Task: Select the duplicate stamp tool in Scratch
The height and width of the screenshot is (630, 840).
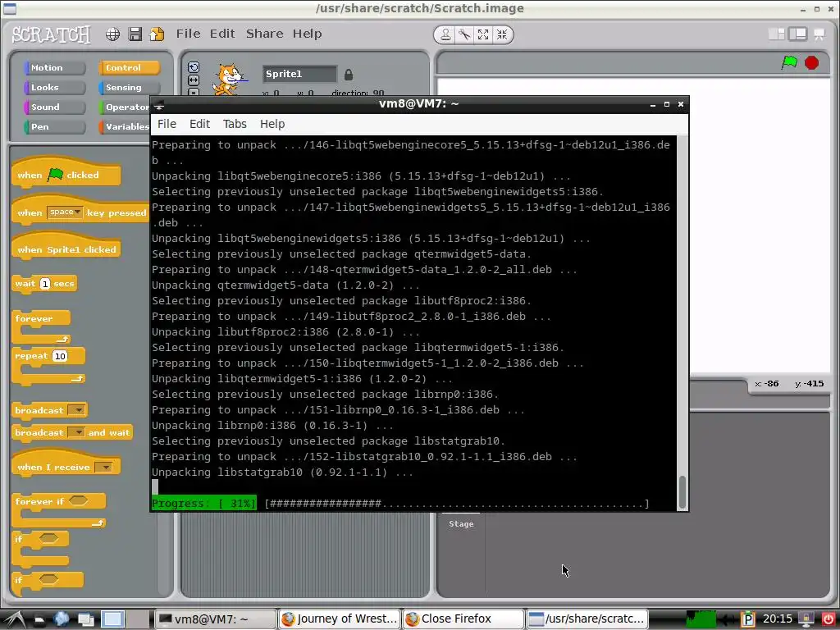Action: (x=445, y=34)
